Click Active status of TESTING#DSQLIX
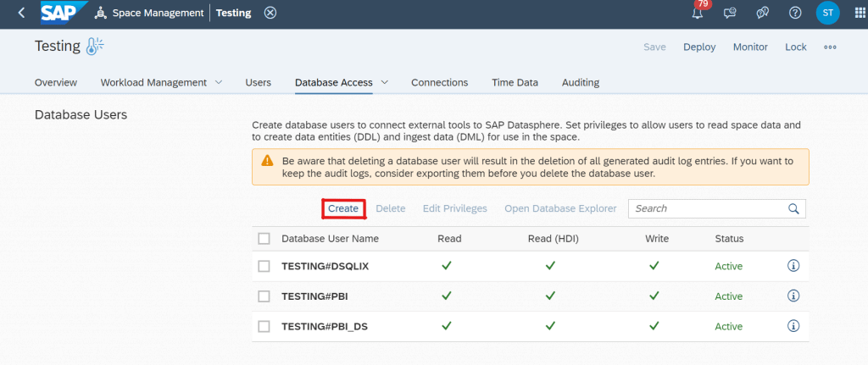The image size is (868, 365). (x=728, y=266)
